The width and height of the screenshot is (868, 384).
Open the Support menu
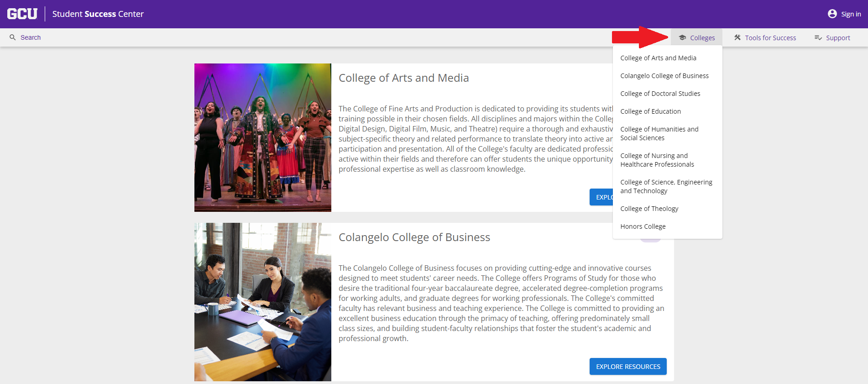[x=832, y=38]
